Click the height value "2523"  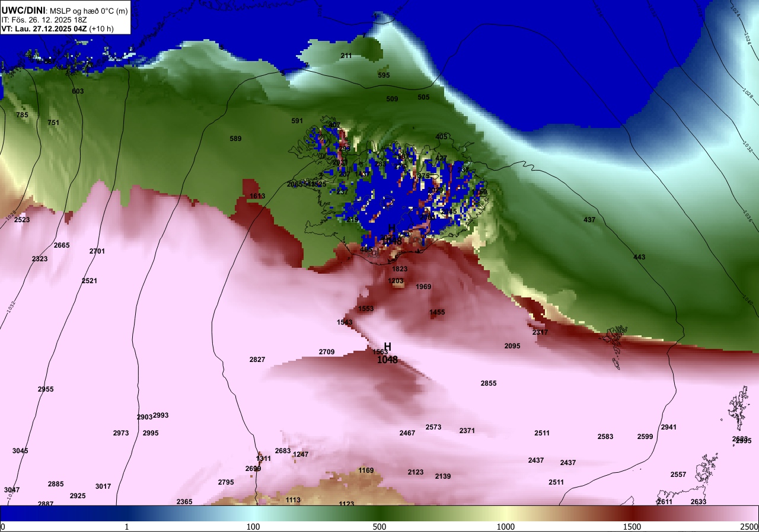(x=22, y=220)
